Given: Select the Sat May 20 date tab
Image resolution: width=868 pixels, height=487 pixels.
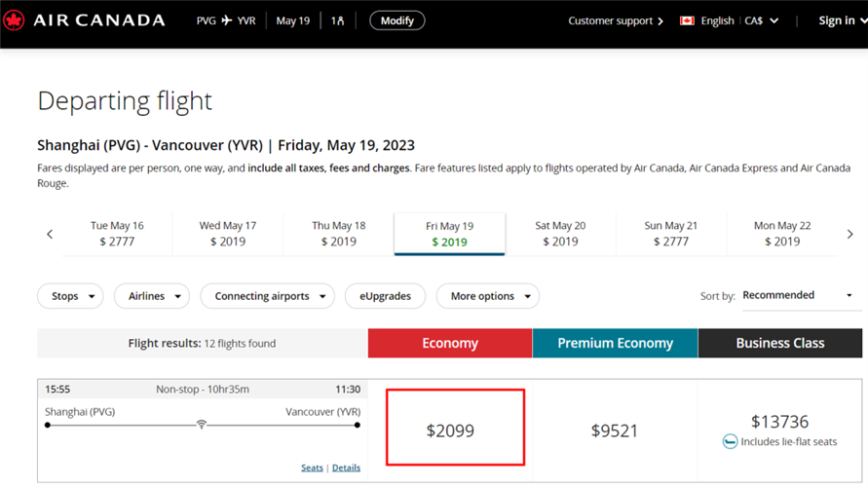Looking at the screenshot, I should (x=560, y=234).
